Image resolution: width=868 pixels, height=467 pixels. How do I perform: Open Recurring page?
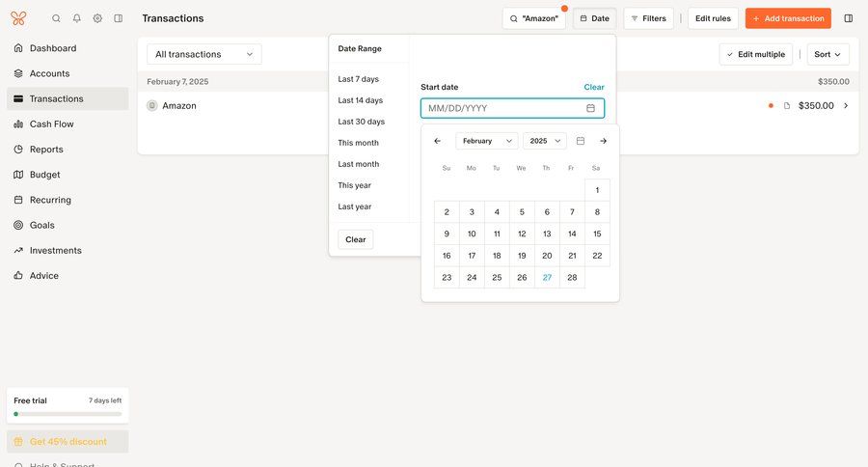(x=68, y=200)
